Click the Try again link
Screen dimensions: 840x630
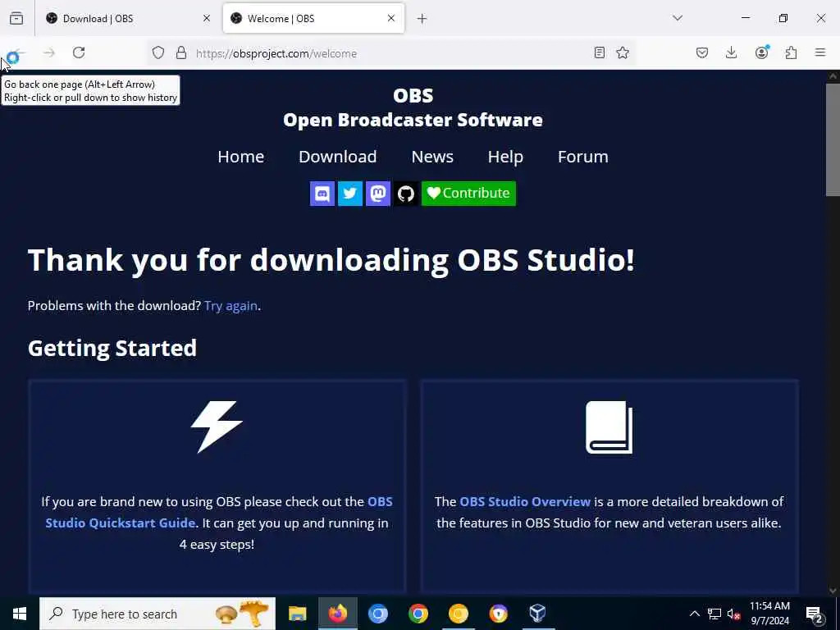[231, 305]
